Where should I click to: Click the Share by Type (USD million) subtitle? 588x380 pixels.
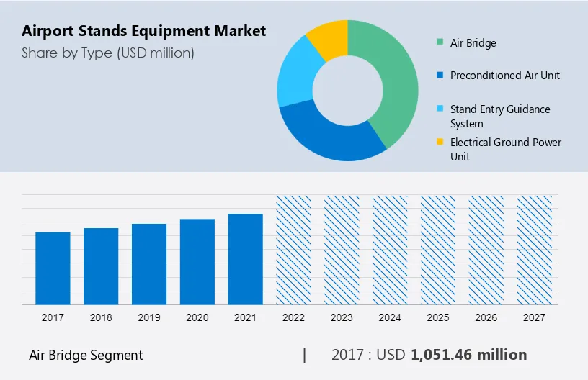[108, 53]
